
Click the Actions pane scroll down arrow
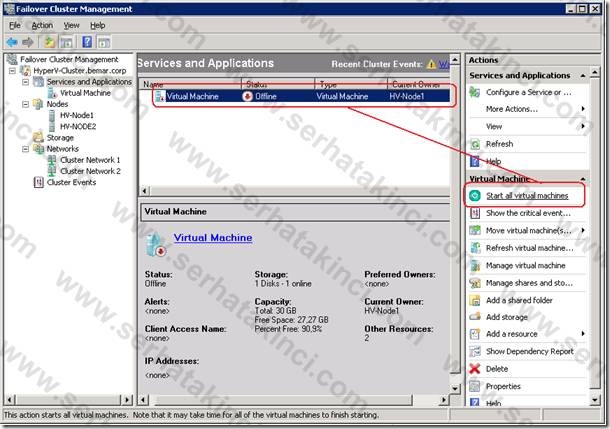pos(595,399)
